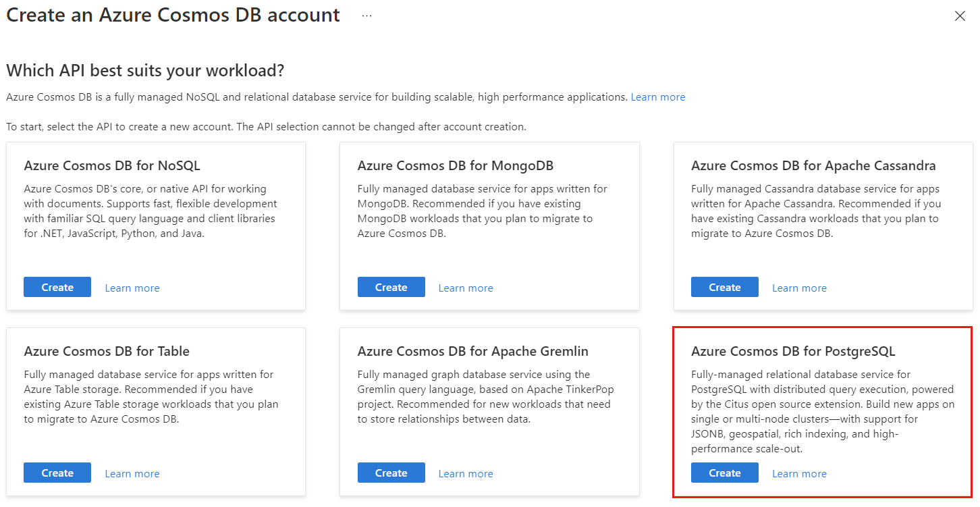Open Learn more for the MongoDB API

pyautogui.click(x=466, y=288)
